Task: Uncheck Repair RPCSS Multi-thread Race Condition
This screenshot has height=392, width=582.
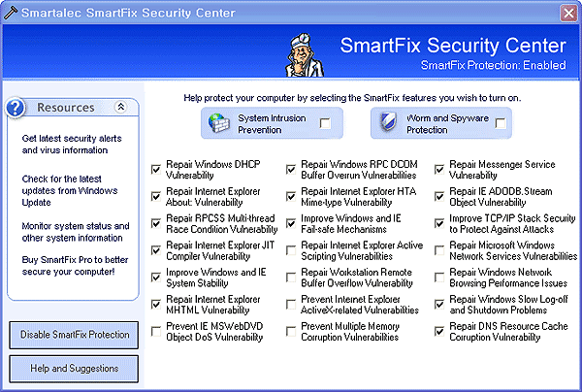Action: (x=156, y=223)
